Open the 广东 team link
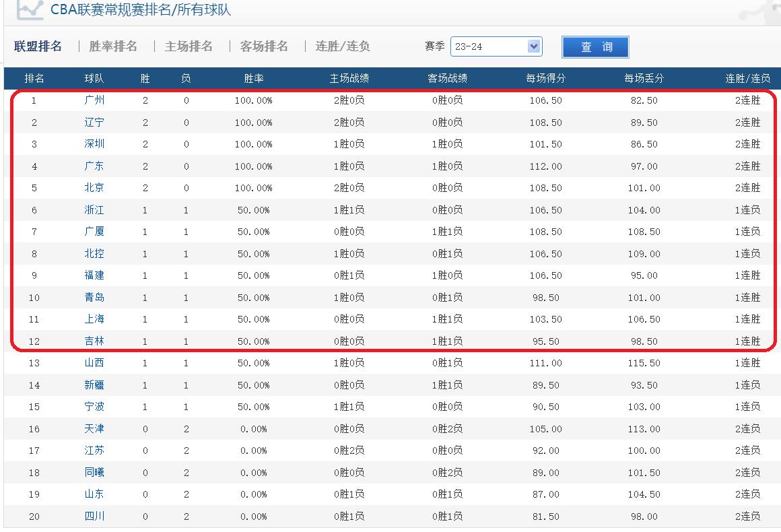The image size is (781, 532). [94, 166]
